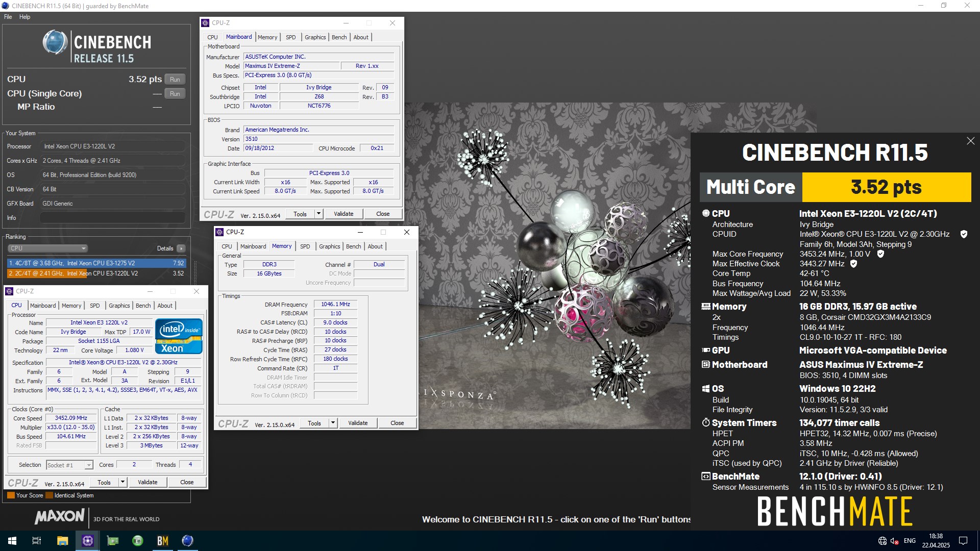The width and height of the screenshot is (980, 551).
Task: Click the shield icon beside Max Effective Clock
Action: 853,264
